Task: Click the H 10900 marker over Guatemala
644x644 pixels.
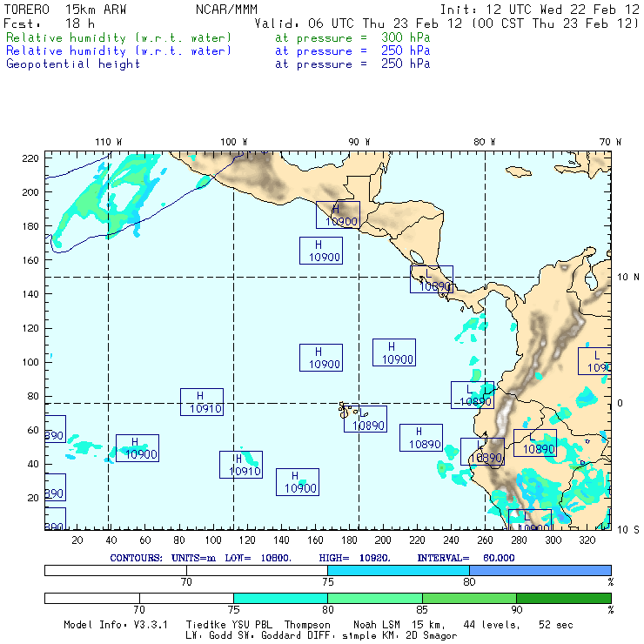Action: pyautogui.click(x=338, y=215)
